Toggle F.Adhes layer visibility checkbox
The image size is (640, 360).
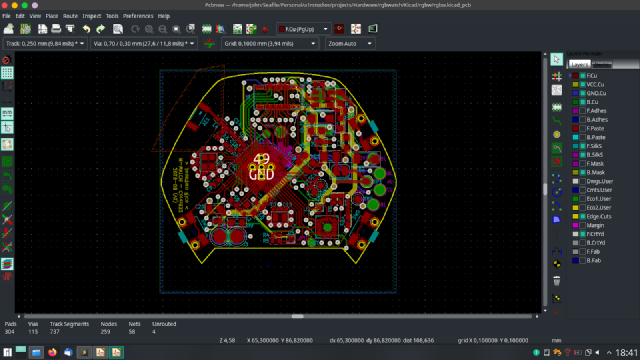(x=583, y=111)
